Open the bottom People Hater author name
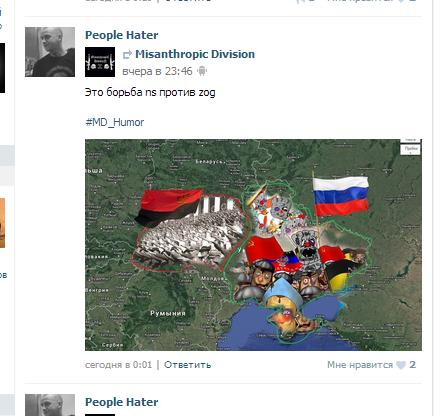The height and width of the screenshot is (416, 440). tap(122, 402)
